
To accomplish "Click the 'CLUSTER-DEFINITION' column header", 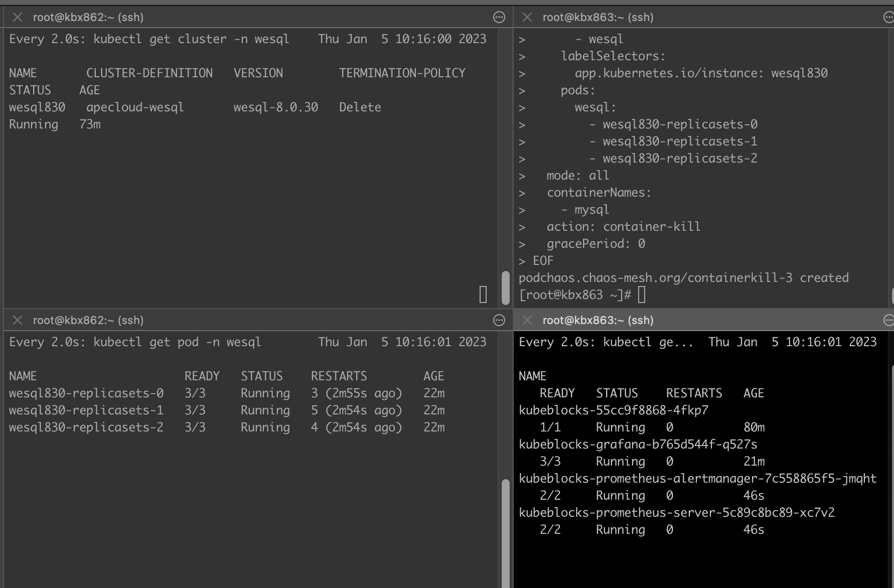I will point(150,73).
